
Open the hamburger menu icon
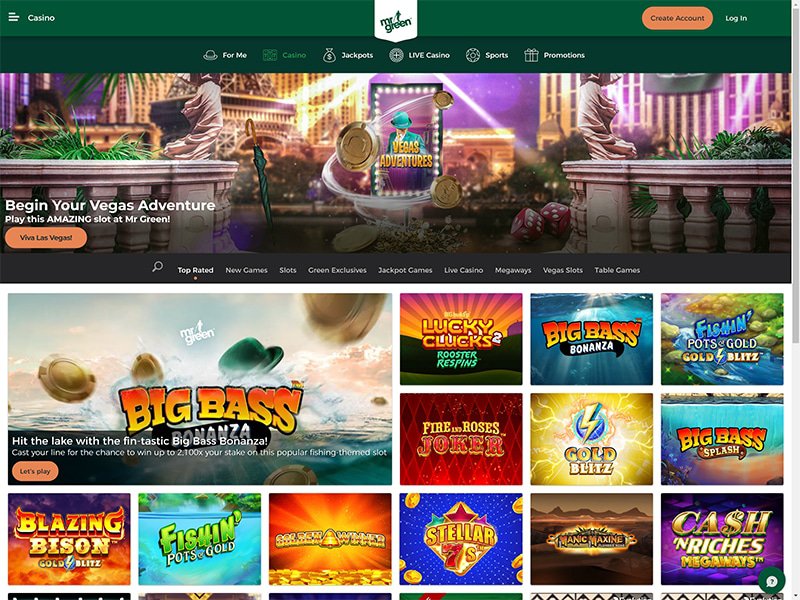click(14, 17)
